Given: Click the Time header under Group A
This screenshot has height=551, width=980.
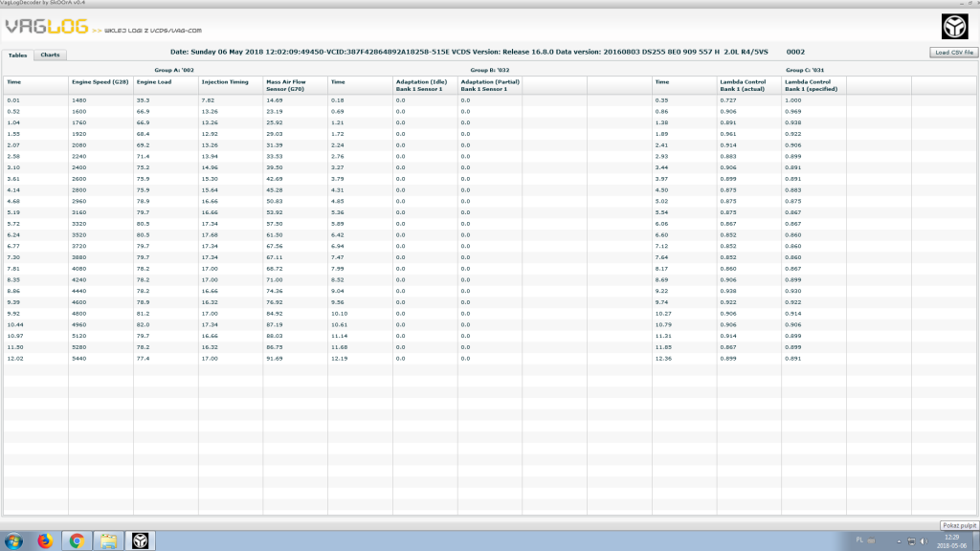Looking at the screenshot, I should coord(13,82).
